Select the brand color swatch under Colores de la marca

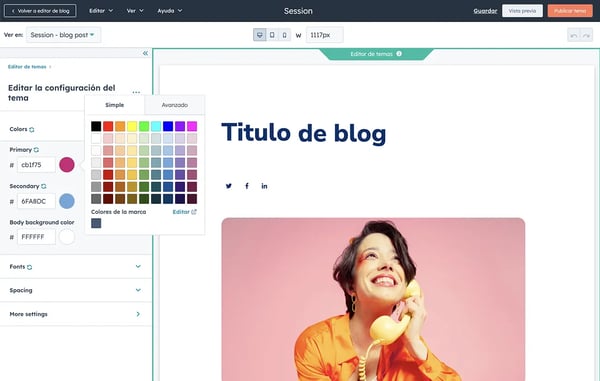pyautogui.click(x=96, y=223)
